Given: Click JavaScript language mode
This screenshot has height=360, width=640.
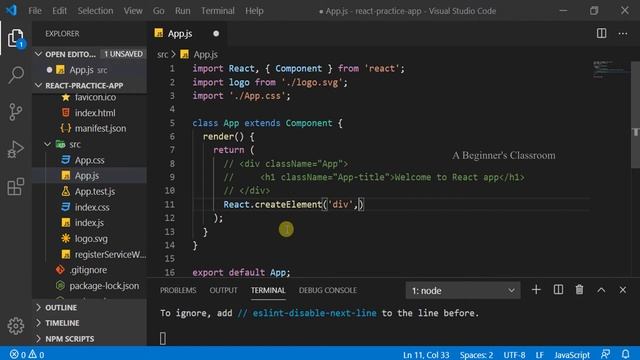Looking at the screenshot, I should pyautogui.click(x=572, y=355).
